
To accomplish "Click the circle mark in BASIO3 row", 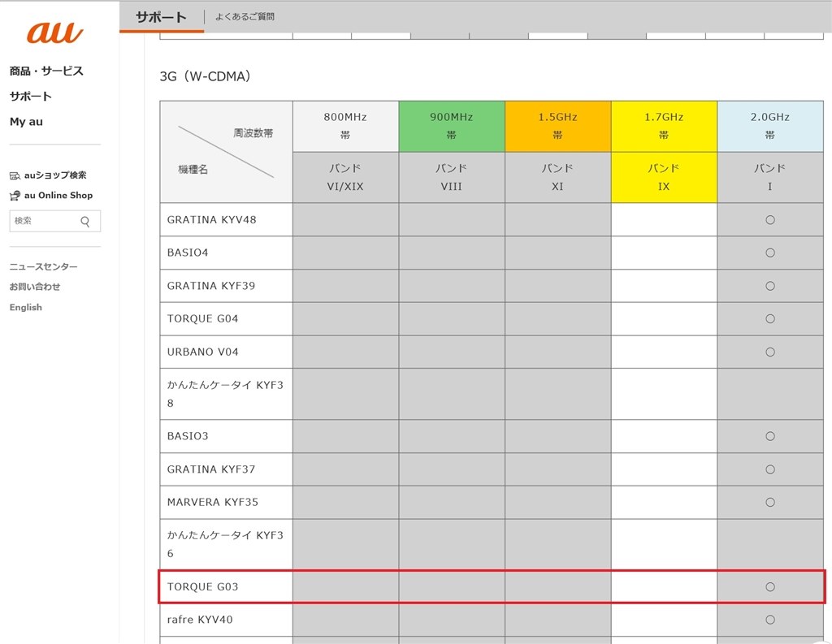I will pyautogui.click(x=770, y=437).
